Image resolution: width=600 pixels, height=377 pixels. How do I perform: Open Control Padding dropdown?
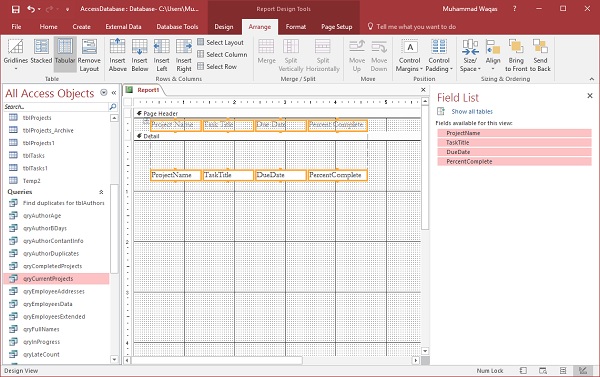pos(439,55)
